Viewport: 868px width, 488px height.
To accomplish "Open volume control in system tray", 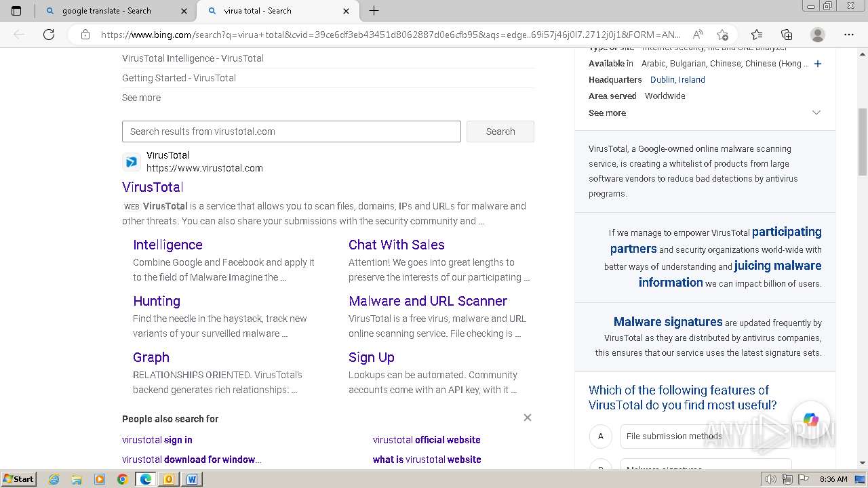I will coord(771,479).
